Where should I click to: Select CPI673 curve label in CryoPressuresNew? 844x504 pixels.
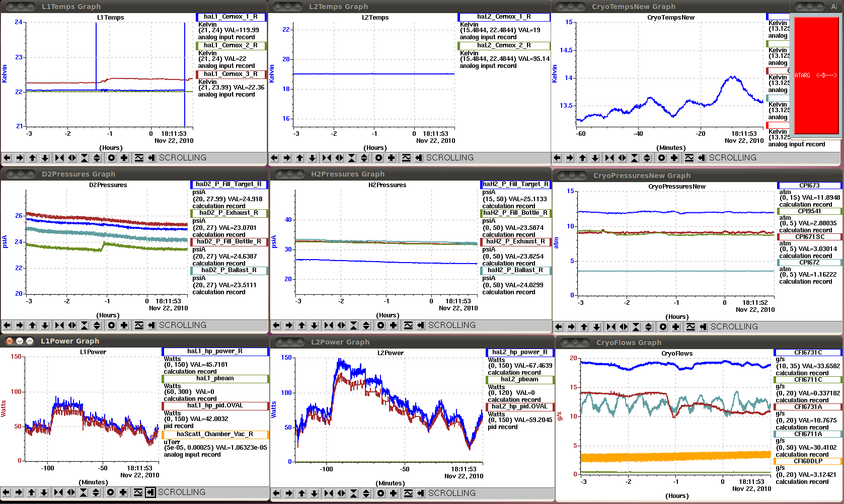click(x=809, y=186)
